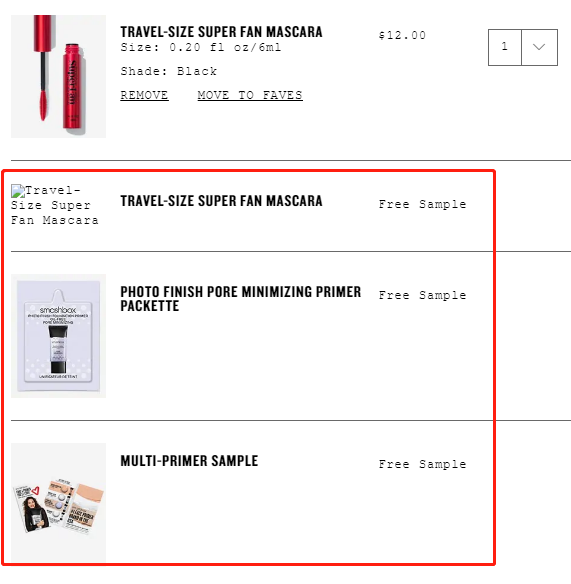
Task: Click Photo Finish Pore Minimizing Primer Packette title
Action: coord(241,299)
